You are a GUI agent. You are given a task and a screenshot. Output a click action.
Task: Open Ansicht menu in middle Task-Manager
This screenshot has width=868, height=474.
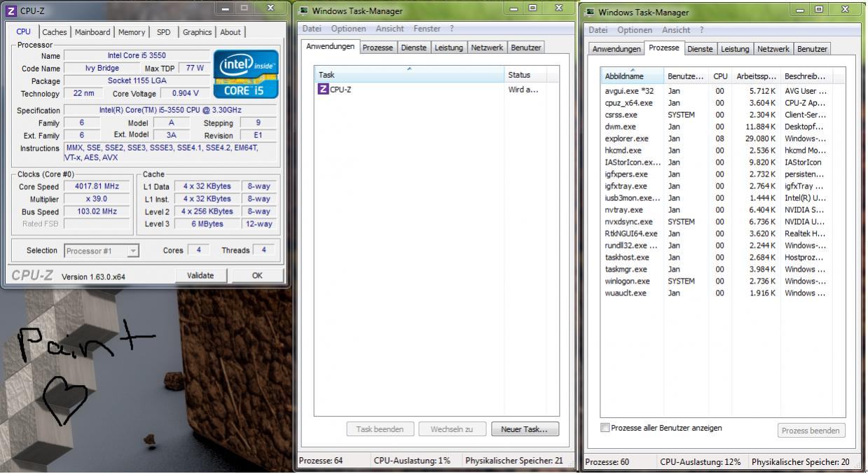390,29
